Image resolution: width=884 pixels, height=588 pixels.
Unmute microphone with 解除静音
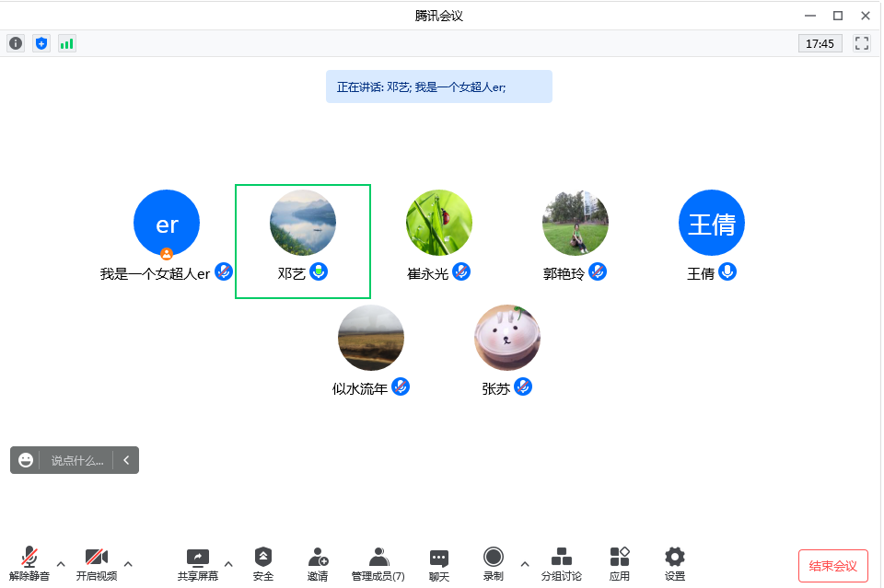pos(29,564)
